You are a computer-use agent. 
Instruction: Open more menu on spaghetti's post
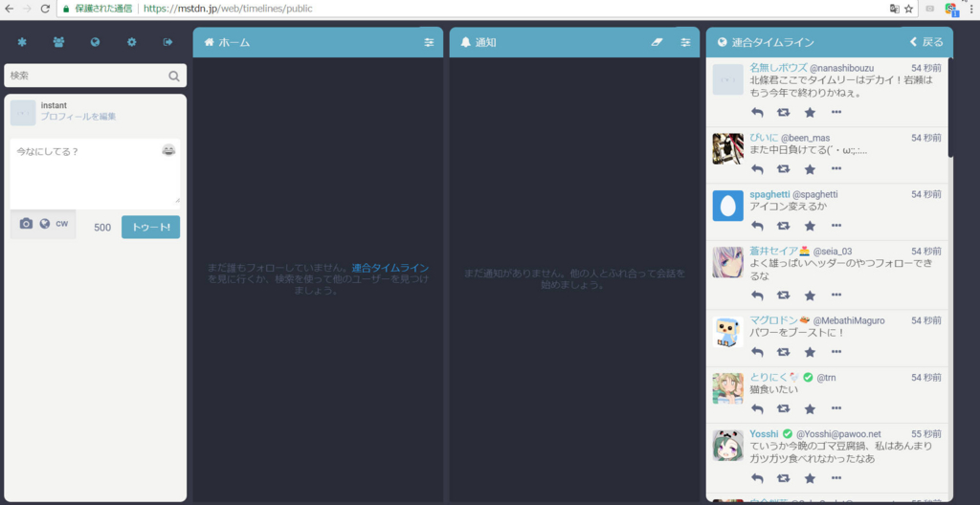[836, 225]
